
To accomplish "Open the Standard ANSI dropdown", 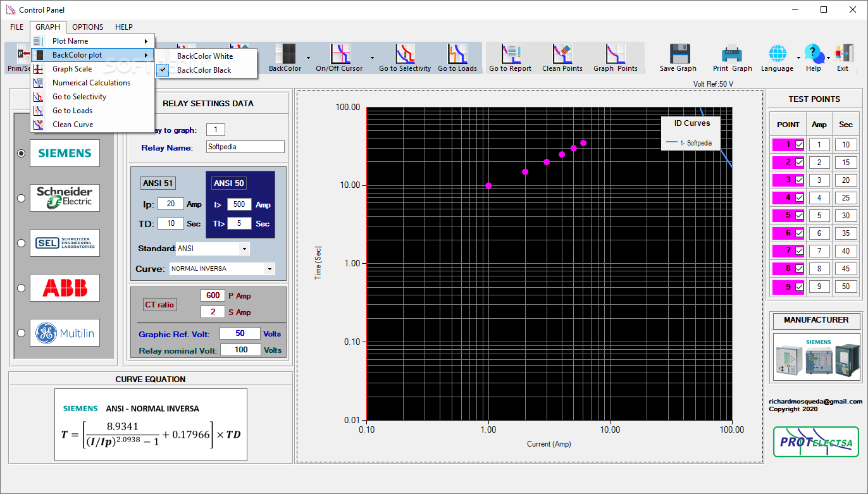I will pos(244,249).
